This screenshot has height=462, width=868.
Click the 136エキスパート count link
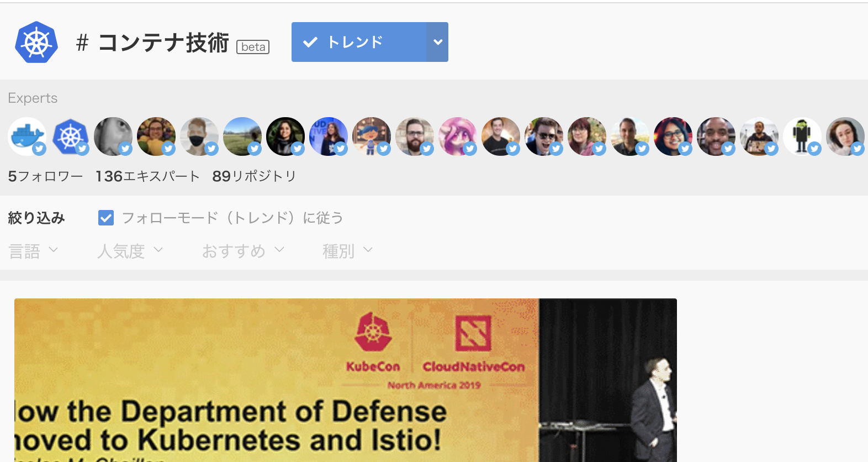pos(147,176)
